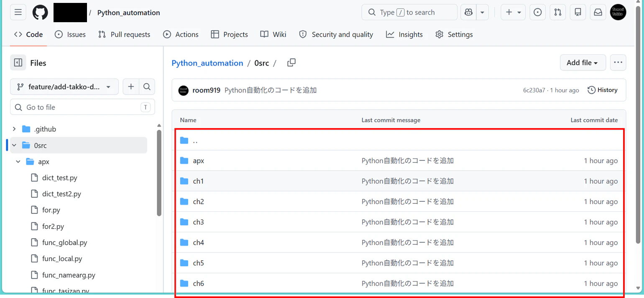Go up to parent directory row
This screenshot has height=298, width=644.
coord(399,141)
